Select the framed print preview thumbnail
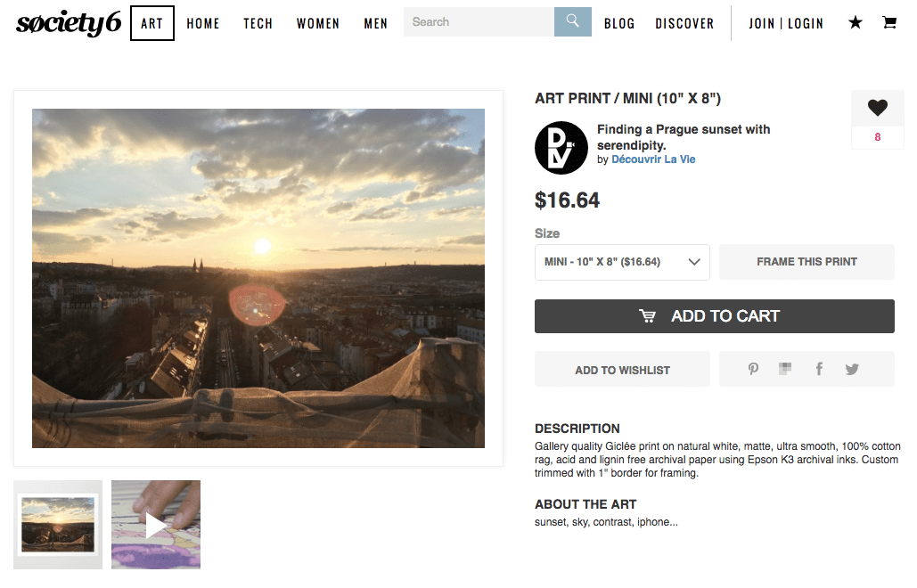The height and width of the screenshot is (588, 917). 58,525
